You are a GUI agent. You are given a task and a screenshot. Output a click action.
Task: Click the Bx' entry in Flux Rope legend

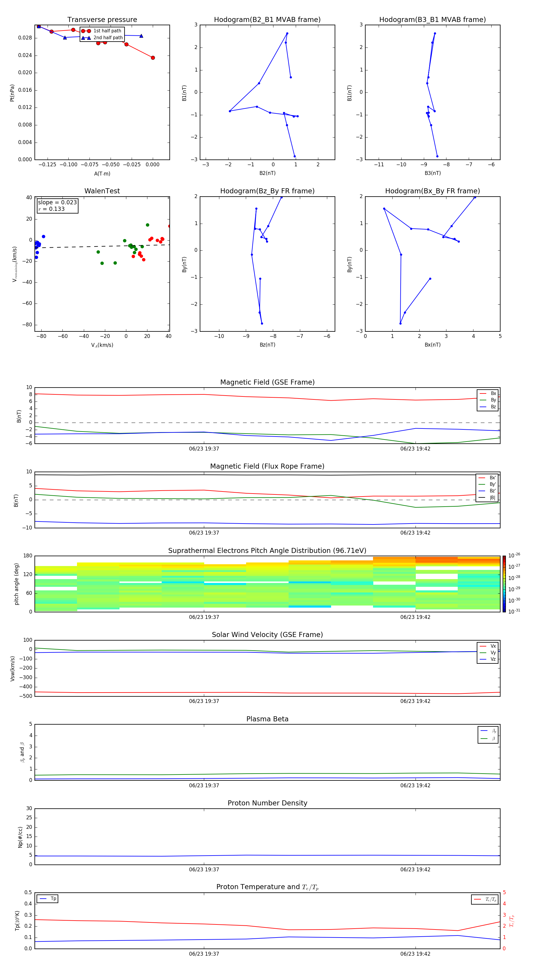click(x=487, y=478)
